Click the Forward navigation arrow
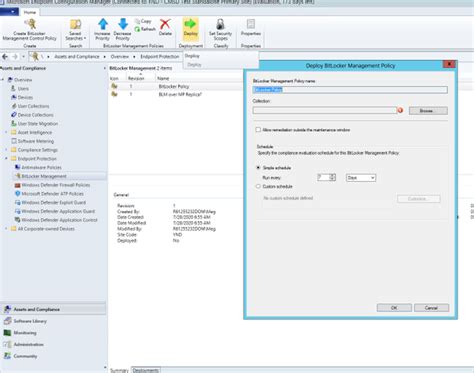This screenshot has height=373, width=474. 15,57
